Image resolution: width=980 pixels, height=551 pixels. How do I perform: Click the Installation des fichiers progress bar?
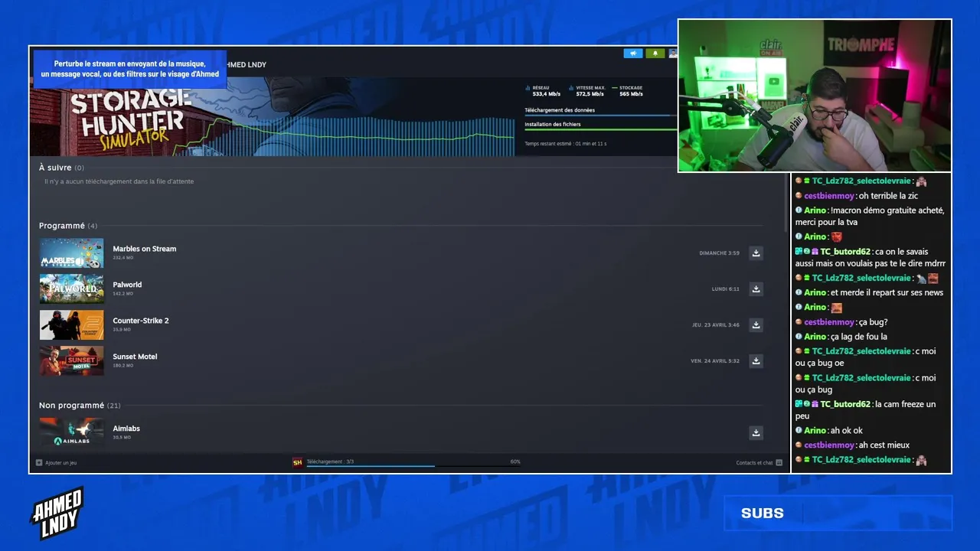[601, 129]
